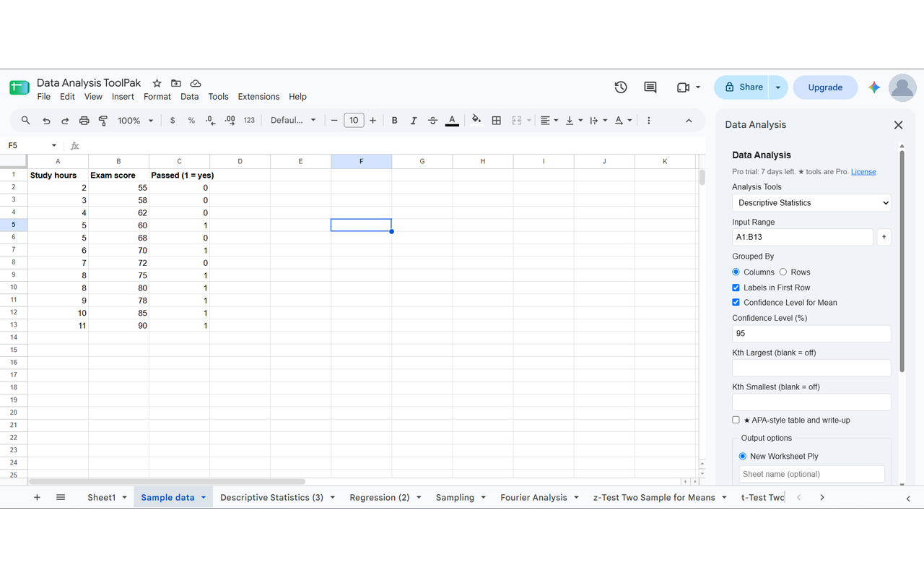Add a new sheet with plus icon
Screen dimensions: 924x578
point(37,497)
